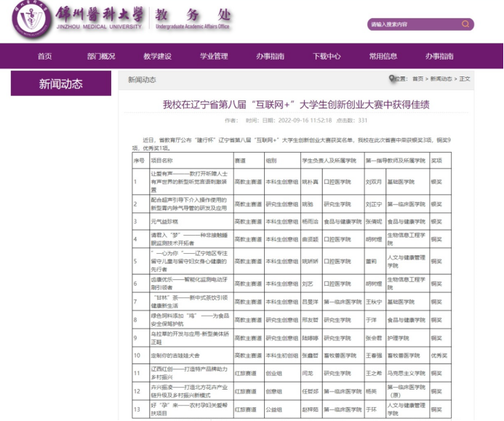Viewport: 504px width, 421px height.
Task: Open 下载中心 from the navigation bar
Action: tap(327, 56)
